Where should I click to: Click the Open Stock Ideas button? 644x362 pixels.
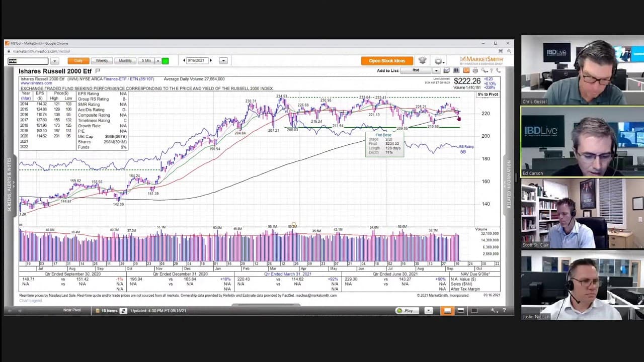click(x=387, y=61)
